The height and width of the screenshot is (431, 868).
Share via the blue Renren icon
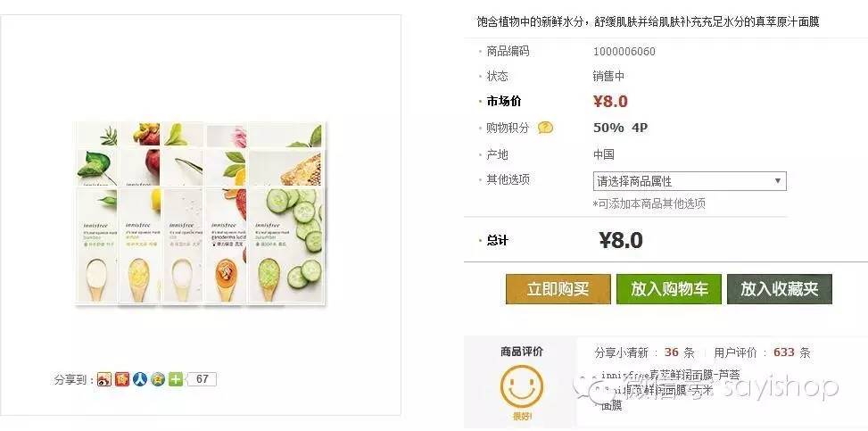[x=140, y=379]
